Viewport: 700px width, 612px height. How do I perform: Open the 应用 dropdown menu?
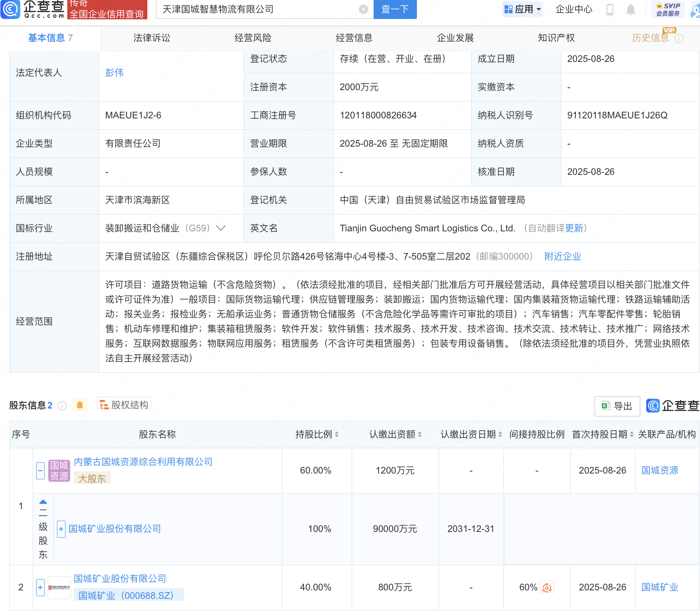[522, 9]
